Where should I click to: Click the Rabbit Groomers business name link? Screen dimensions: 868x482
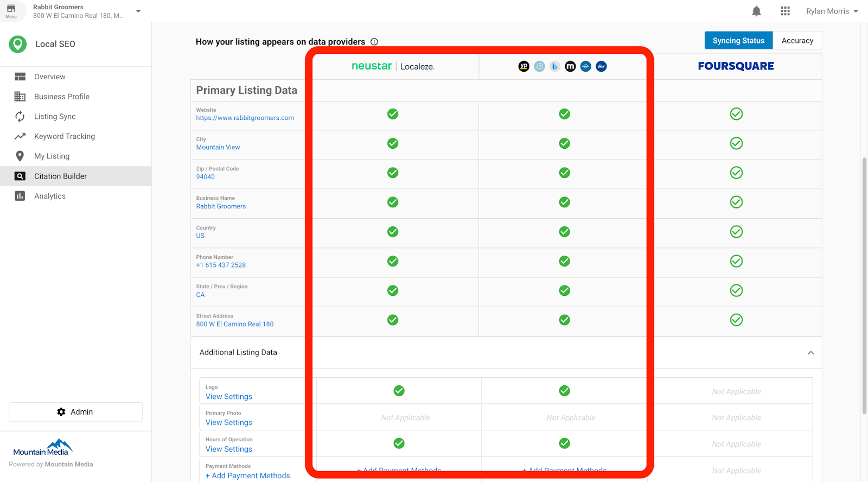pyautogui.click(x=221, y=206)
